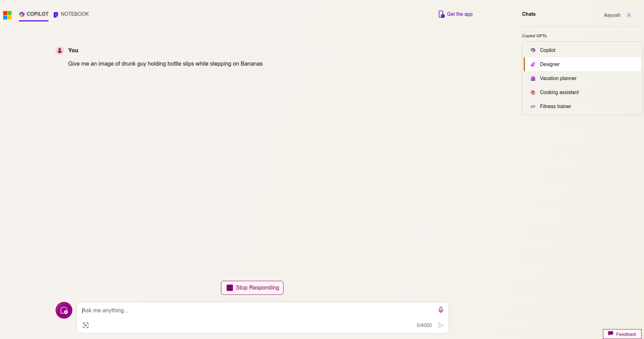
Task: Select Copilot in Copilot GPTs list
Action: click(x=548, y=50)
